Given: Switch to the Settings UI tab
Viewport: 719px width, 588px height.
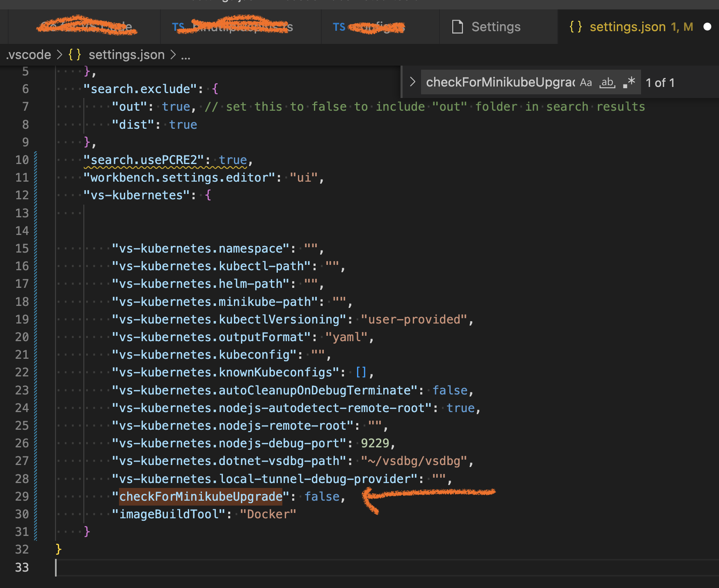Looking at the screenshot, I should point(496,27).
